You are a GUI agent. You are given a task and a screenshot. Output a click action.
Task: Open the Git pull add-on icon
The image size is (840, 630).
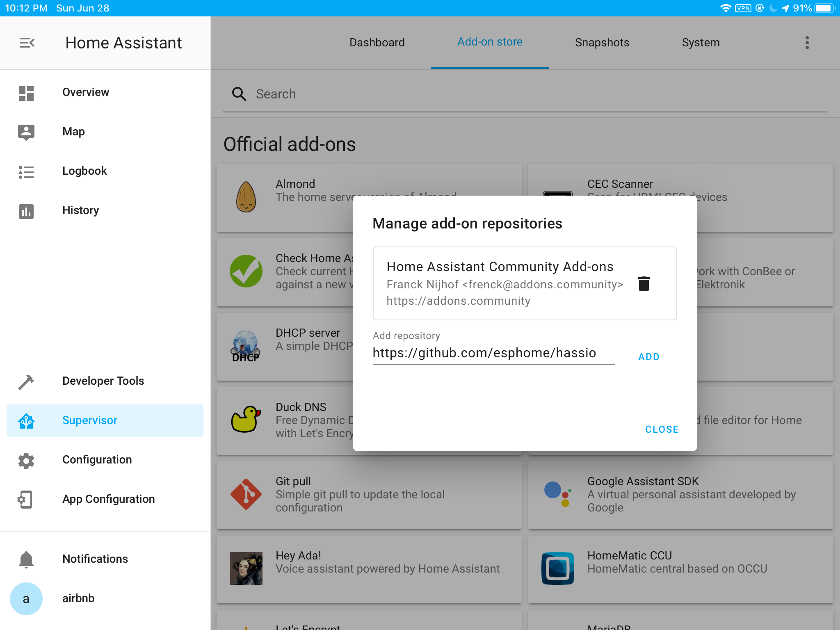246,494
